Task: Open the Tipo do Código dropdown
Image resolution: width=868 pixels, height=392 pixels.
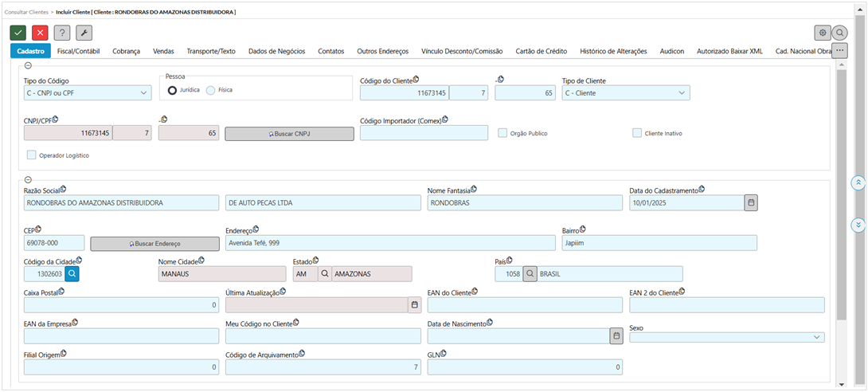Action: tap(88, 93)
